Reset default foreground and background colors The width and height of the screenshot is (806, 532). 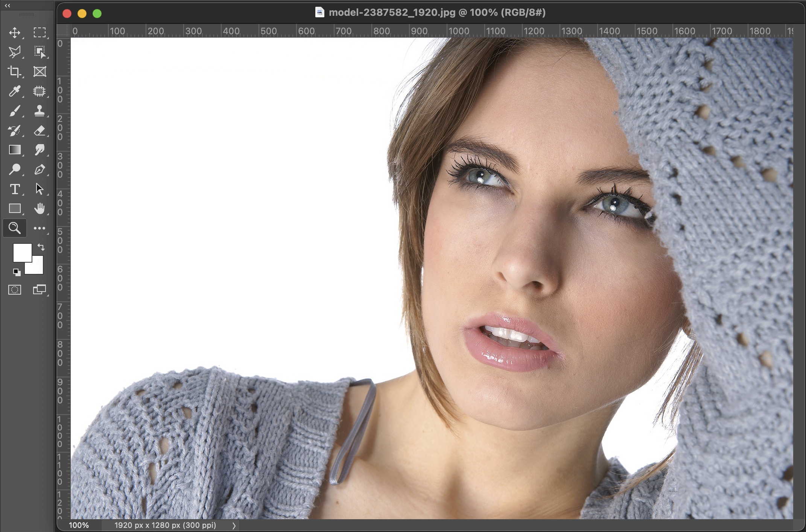[16, 272]
